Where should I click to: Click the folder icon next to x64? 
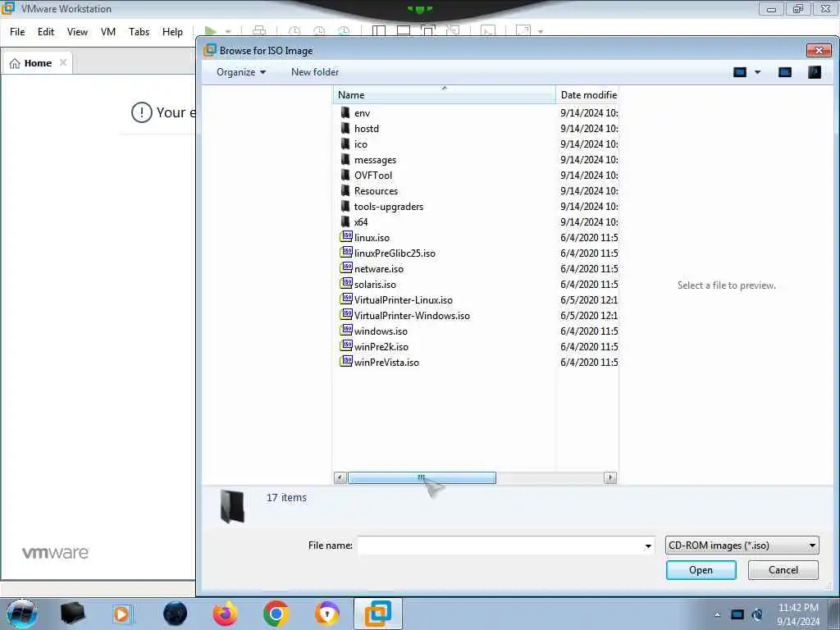[345, 221]
